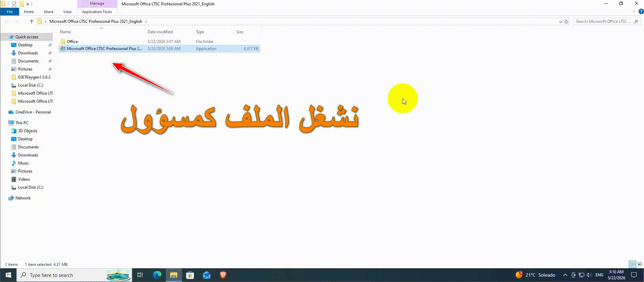The image size is (644, 282).
Task: Switch to large icons view layout
Action: tap(640, 265)
